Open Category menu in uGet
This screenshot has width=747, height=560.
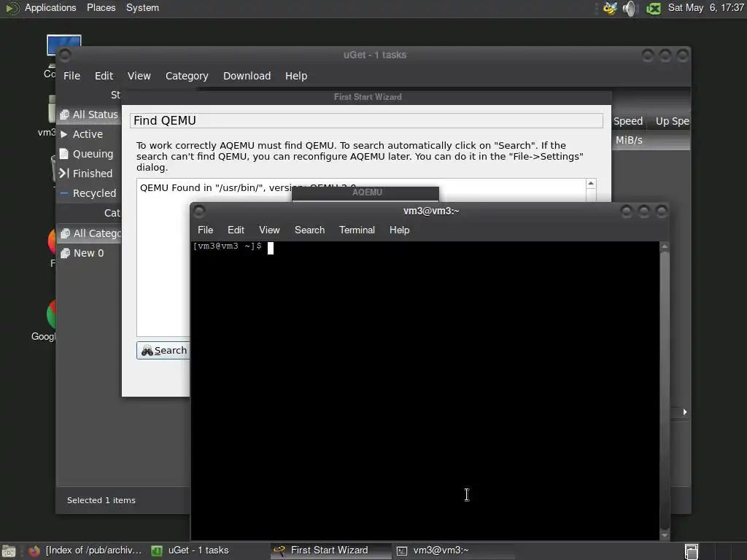(x=187, y=76)
